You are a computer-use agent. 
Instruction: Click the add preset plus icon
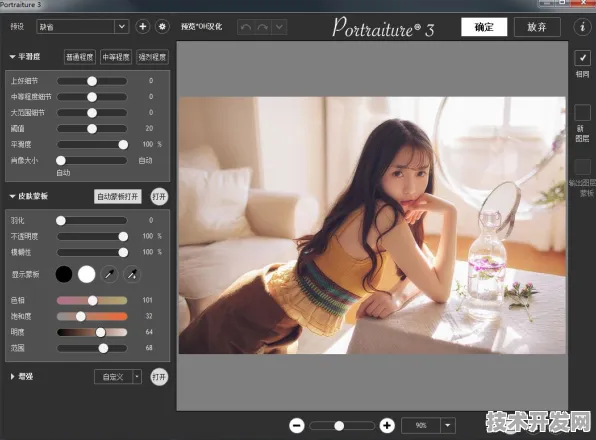(x=143, y=27)
